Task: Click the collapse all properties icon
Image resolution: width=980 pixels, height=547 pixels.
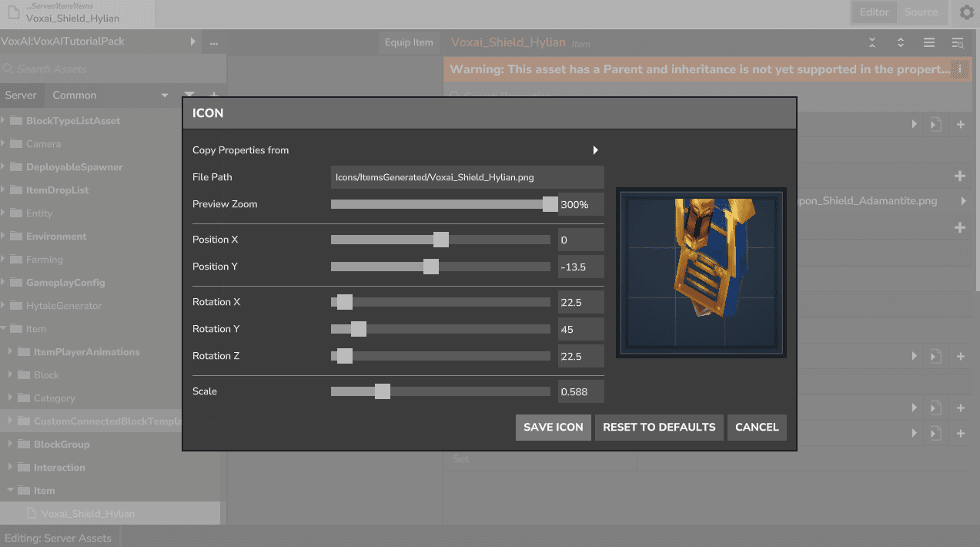Action: (872, 42)
